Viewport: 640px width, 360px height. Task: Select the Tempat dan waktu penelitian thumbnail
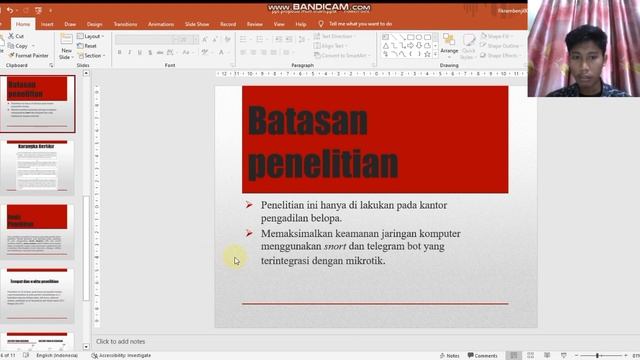pos(37,295)
